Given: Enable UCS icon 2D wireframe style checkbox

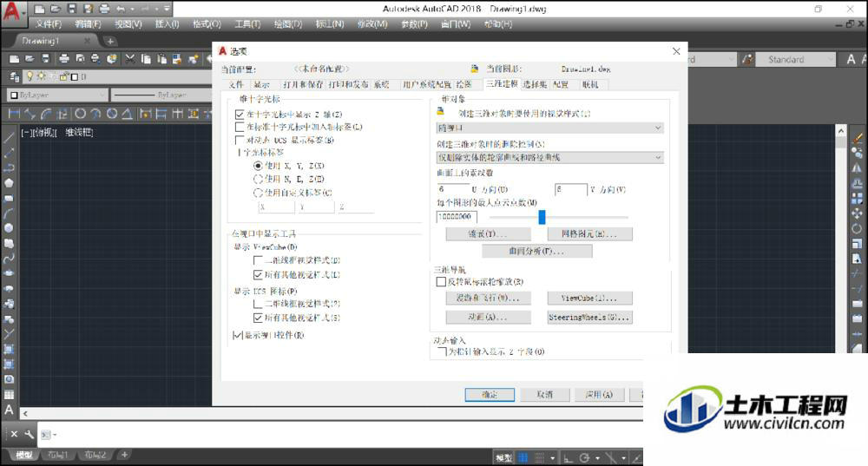Looking at the screenshot, I should pos(258,304).
